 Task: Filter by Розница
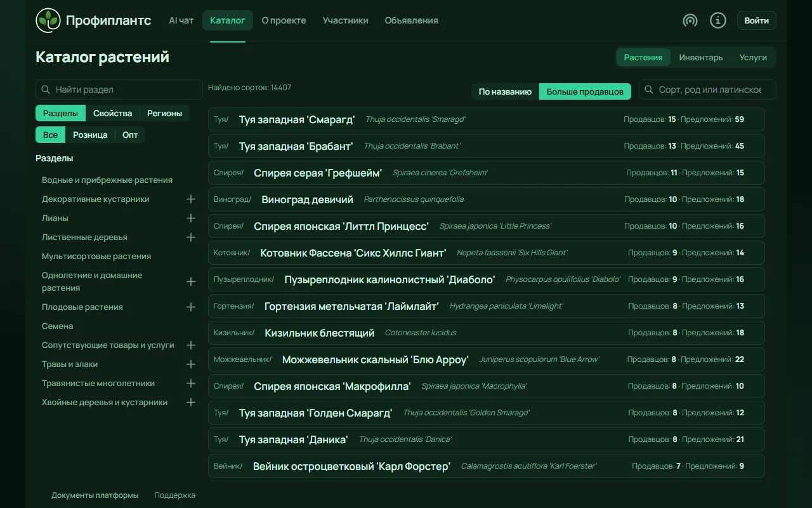[x=90, y=135]
